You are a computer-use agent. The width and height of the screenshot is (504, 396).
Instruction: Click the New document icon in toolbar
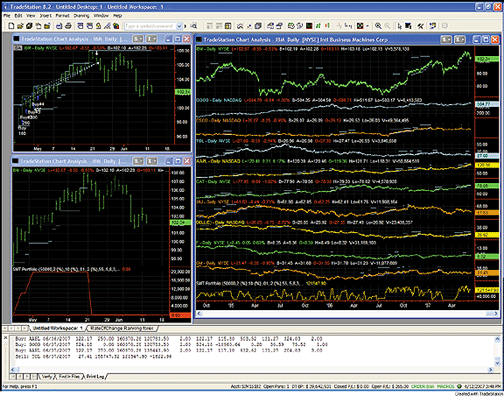(11, 26)
